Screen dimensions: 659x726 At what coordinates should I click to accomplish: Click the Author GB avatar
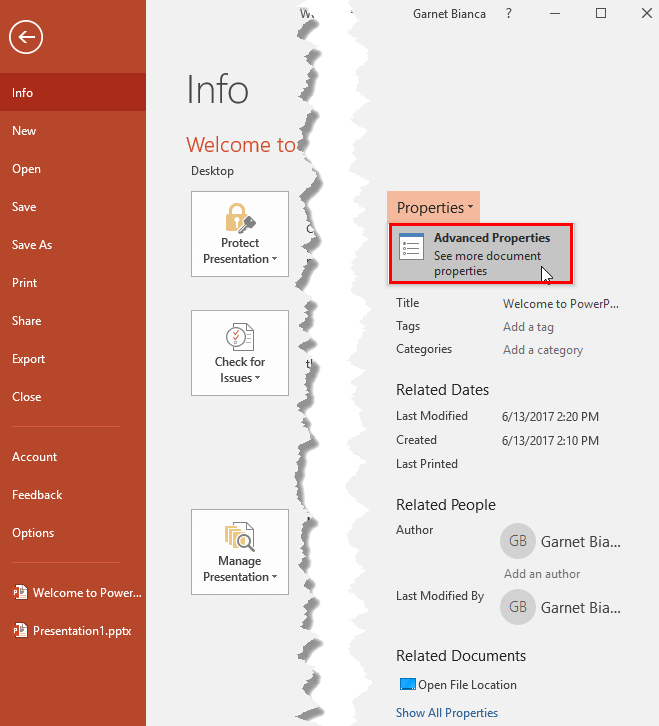tap(518, 541)
